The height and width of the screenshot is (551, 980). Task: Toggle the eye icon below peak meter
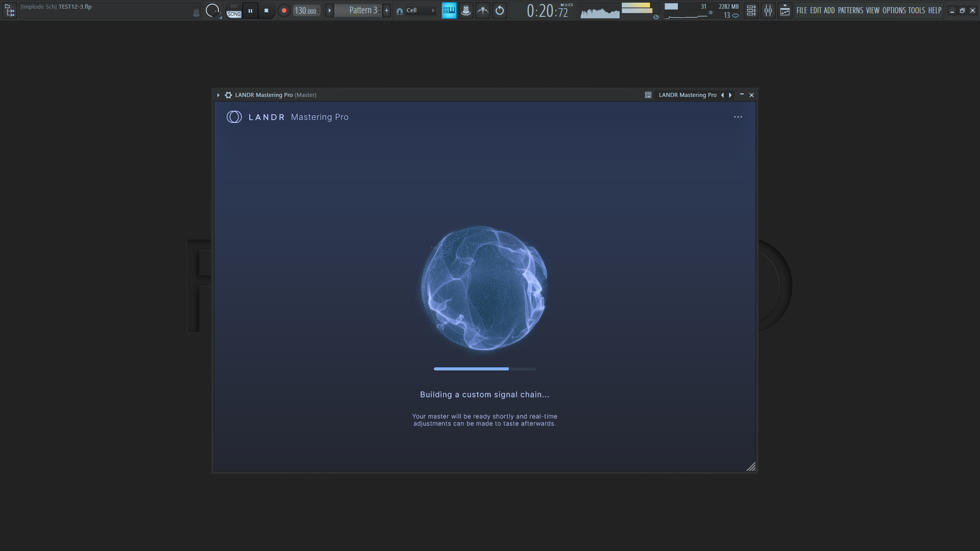coord(656,17)
